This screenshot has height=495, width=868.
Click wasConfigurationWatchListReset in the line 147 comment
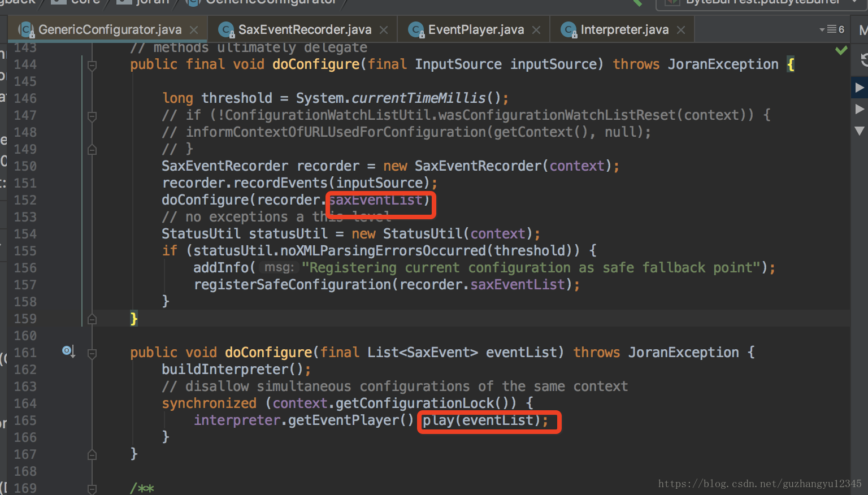click(557, 115)
